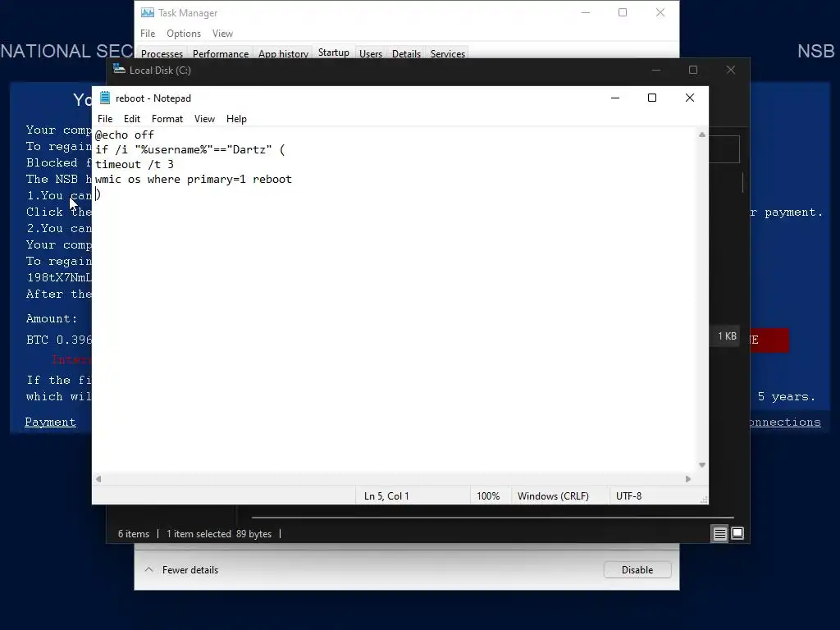Minimize the Task Manager window

click(x=586, y=12)
